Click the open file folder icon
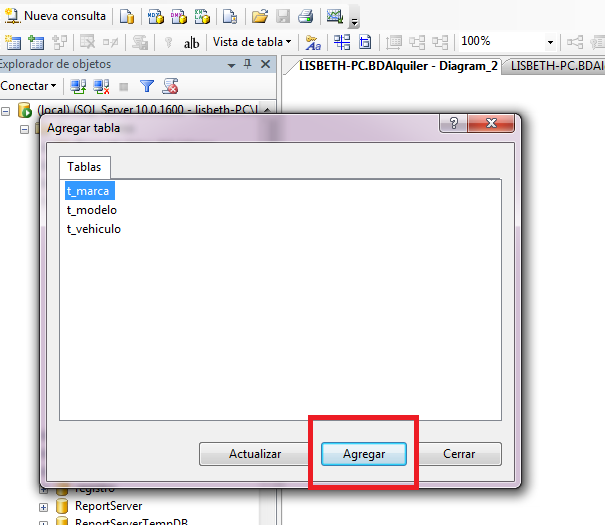The height and width of the screenshot is (525, 605). coord(260,17)
